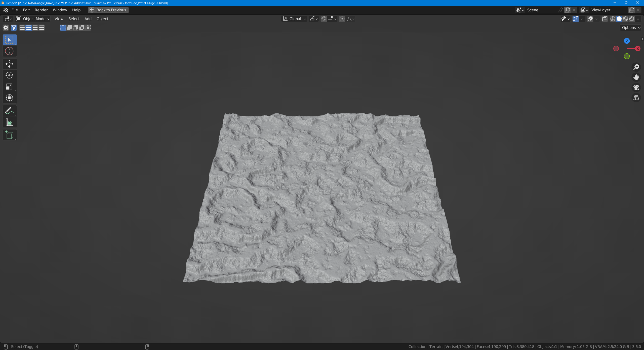
Task: Select the Cursor tool in toolbar
Action: (9, 51)
